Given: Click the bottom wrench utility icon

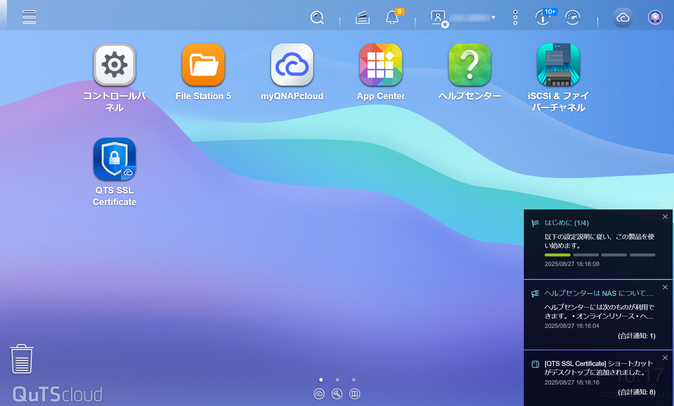Looking at the screenshot, I should (337, 394).
